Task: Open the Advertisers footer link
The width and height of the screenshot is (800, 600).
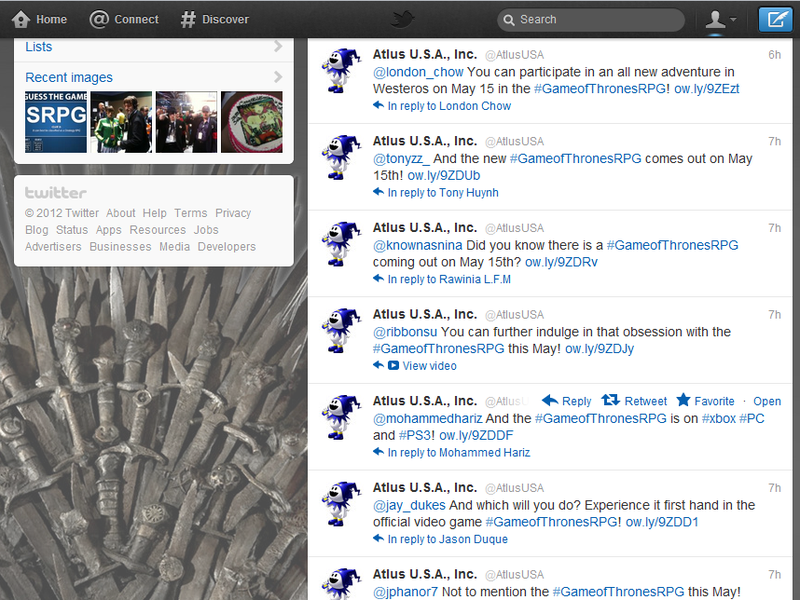Action: click(53, 247)
